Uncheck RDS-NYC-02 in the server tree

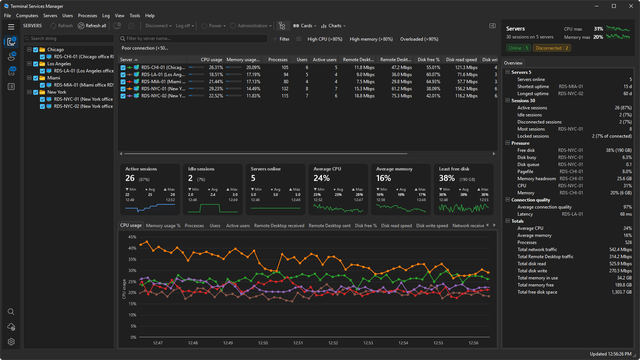[42, 107]
